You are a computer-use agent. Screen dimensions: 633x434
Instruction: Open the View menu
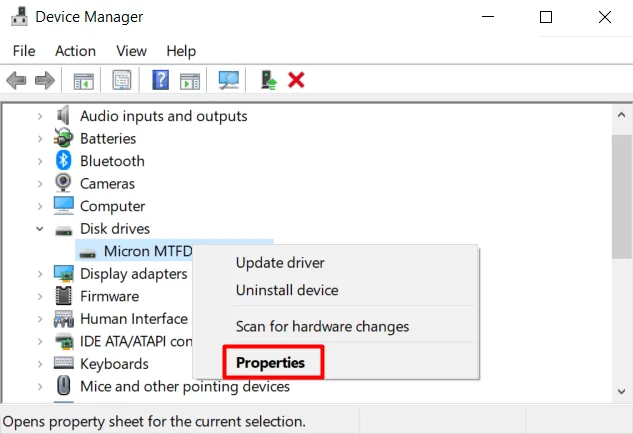pos(131,51)
